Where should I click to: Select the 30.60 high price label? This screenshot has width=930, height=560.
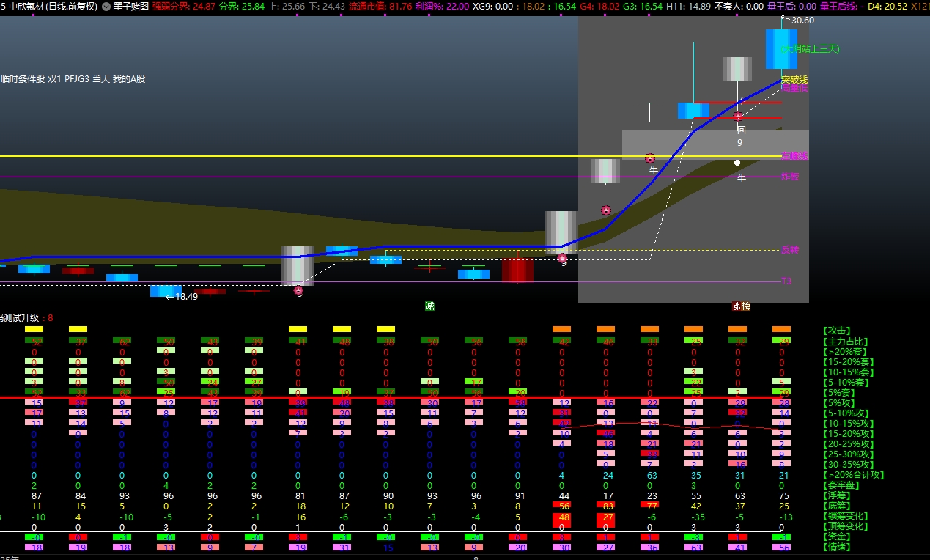click(x=802, y=21)
